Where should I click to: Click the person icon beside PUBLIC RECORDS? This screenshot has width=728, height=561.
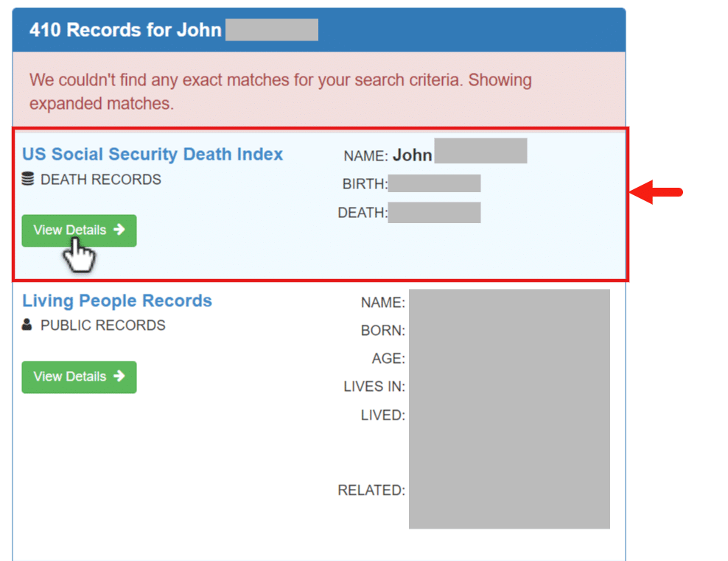pos(27,325)
